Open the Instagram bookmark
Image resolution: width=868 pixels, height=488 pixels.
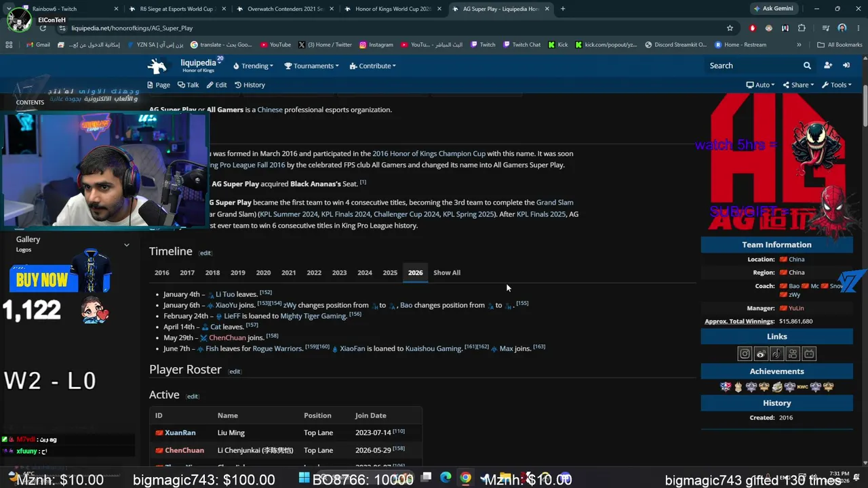point(376,45)
